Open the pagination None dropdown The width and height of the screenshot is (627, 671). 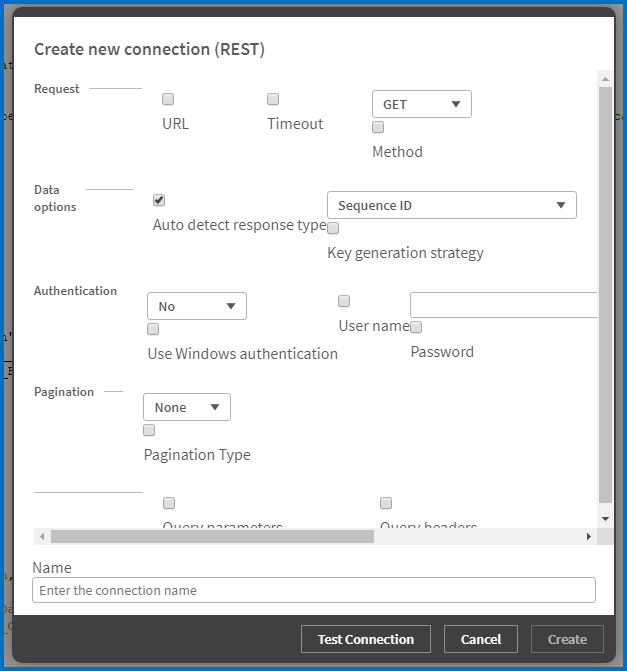point(187,407)
